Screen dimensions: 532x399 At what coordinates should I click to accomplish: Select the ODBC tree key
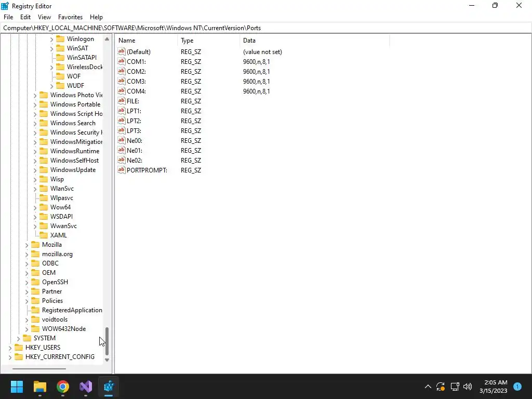50,263
